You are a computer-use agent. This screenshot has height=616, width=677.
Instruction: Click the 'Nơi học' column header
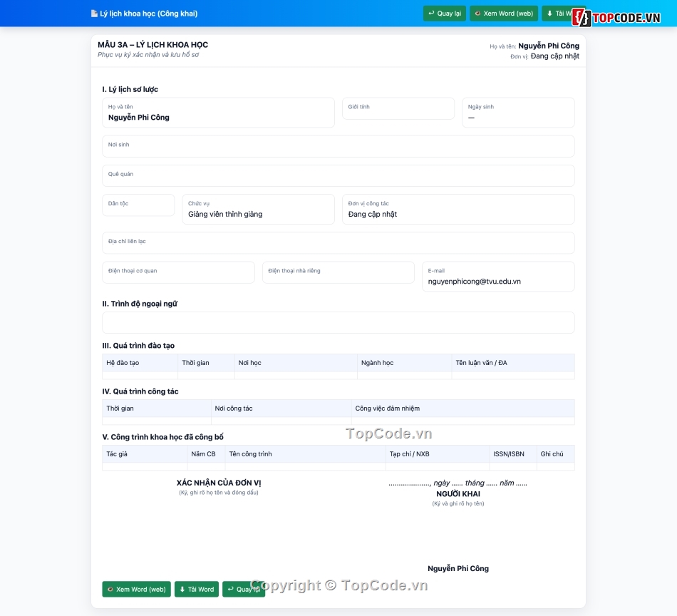296,363
